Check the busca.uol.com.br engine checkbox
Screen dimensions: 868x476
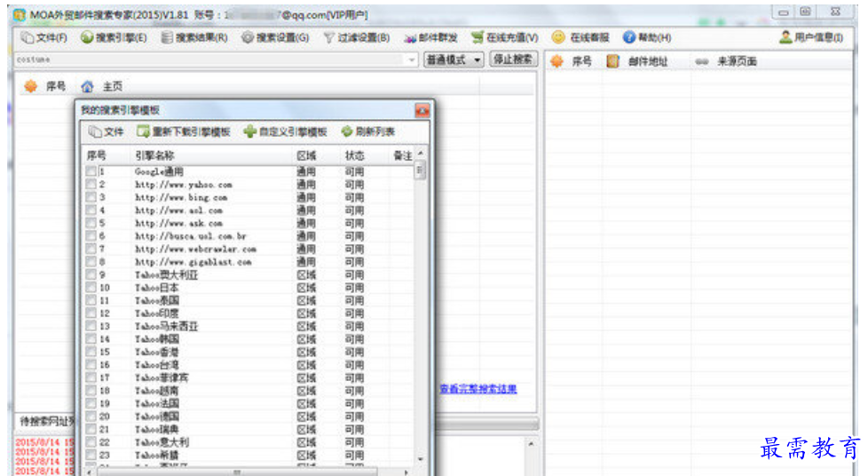point(91,236)
